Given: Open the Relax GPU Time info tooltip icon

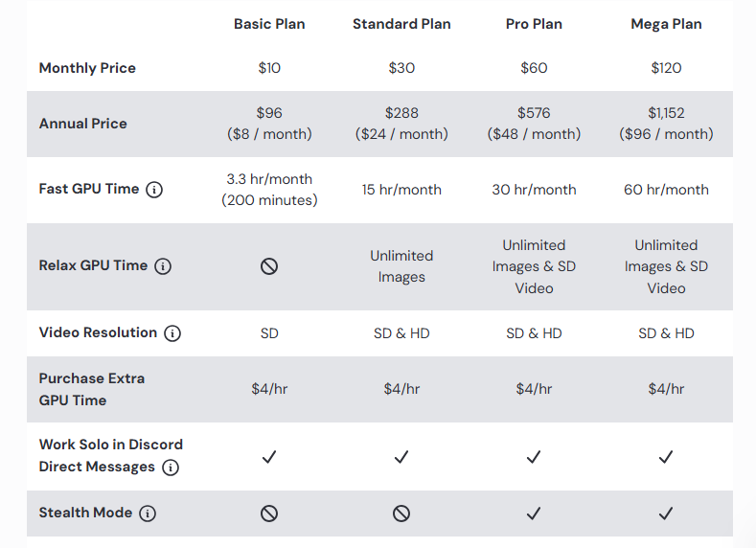Looking at the screenshot, I should [x=163, y=266].
